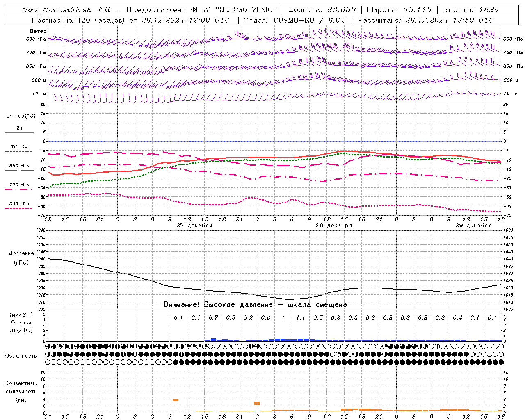
Task: Click the 0.4 three-hour precipitation value
Action: point(457,317)
